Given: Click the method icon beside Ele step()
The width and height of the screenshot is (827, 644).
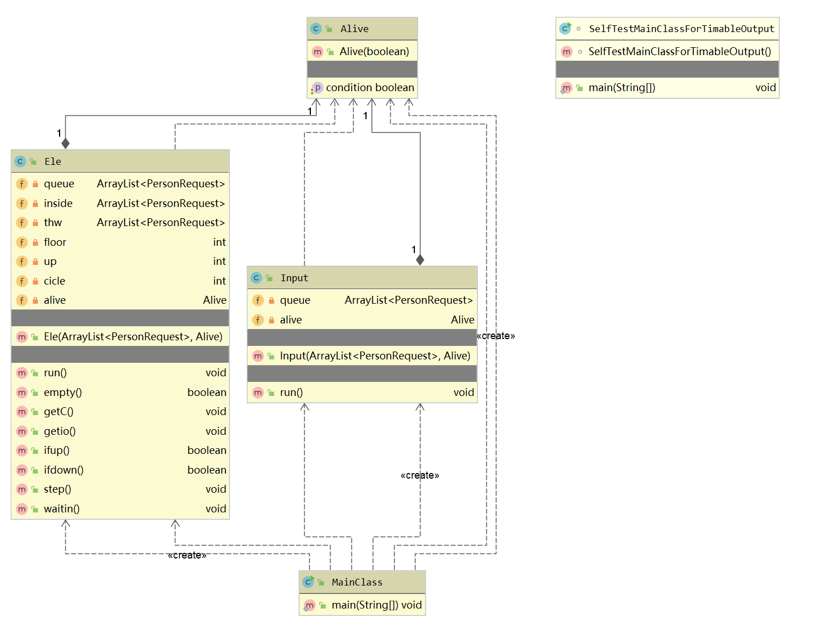Looking at the screenshot, I should (22, 489).
